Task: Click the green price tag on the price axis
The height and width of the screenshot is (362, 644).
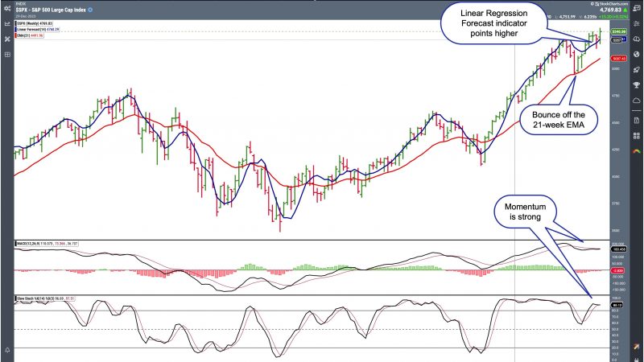Action: (619, 31)
